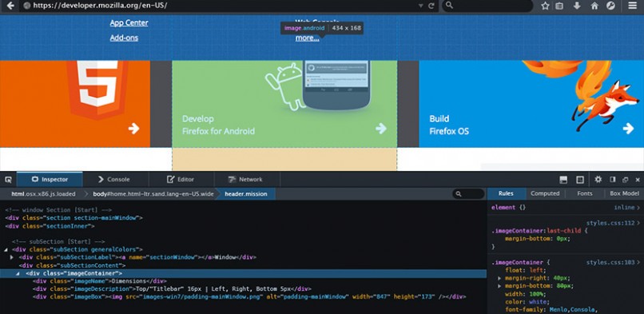Click the browser search field
644x314 pixels.
(x=487, y=6)
